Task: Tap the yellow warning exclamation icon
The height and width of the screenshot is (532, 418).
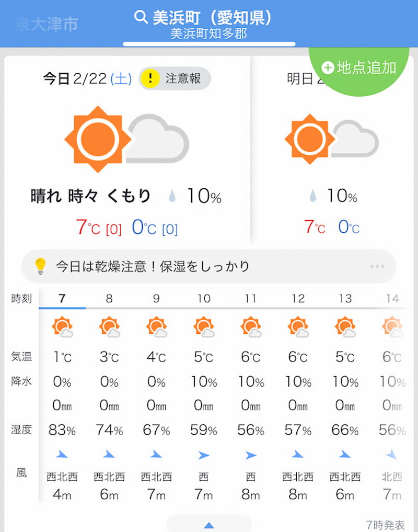Action: coord(150,79)
